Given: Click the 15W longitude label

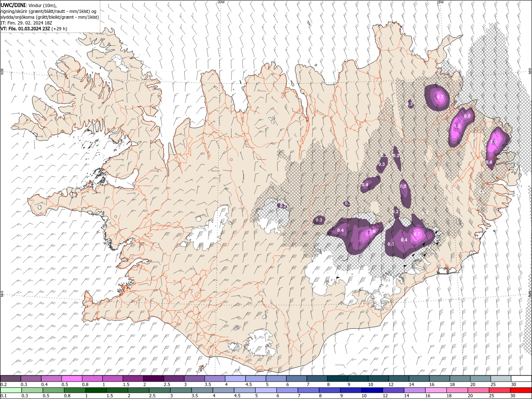Looking at the screenshot, I should [440, 2].
